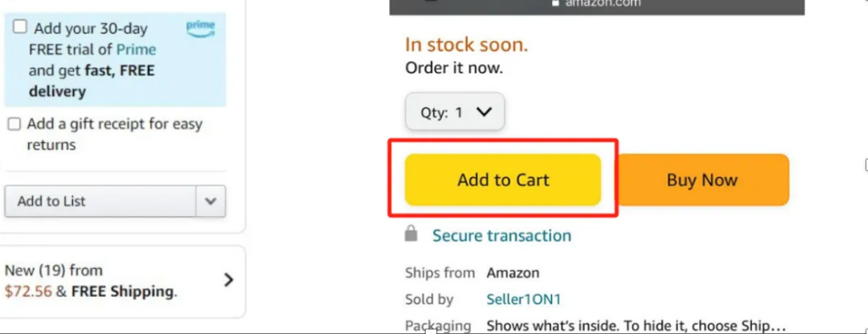Expand truncated Packaging text 'Shows what's inside'
Screen dimensions: 868x334
(636, 326)
